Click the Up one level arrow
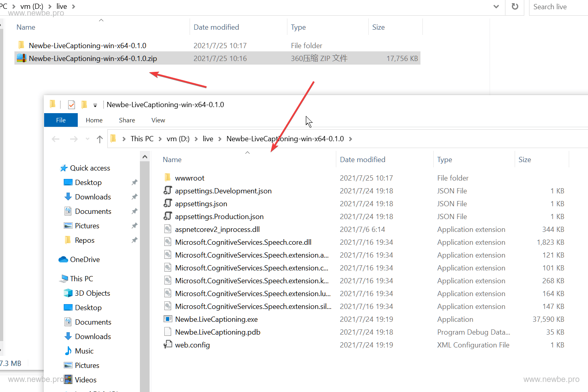The width and height of the screenshot is (588, 392). pos(100,139)
